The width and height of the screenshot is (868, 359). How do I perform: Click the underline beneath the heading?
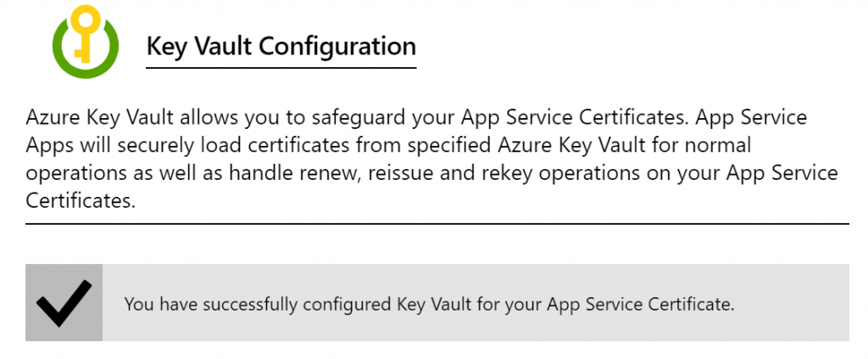pos(281,68)
